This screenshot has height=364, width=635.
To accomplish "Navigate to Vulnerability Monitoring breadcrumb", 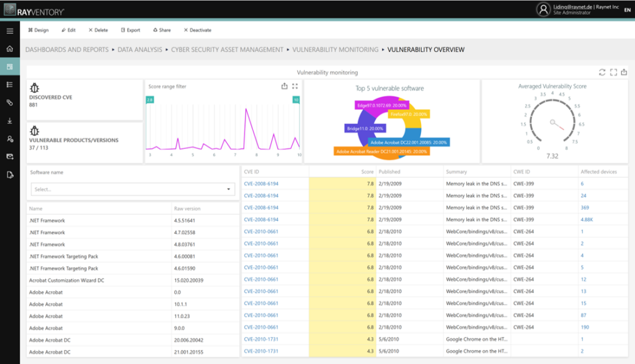I will [335, 50].
